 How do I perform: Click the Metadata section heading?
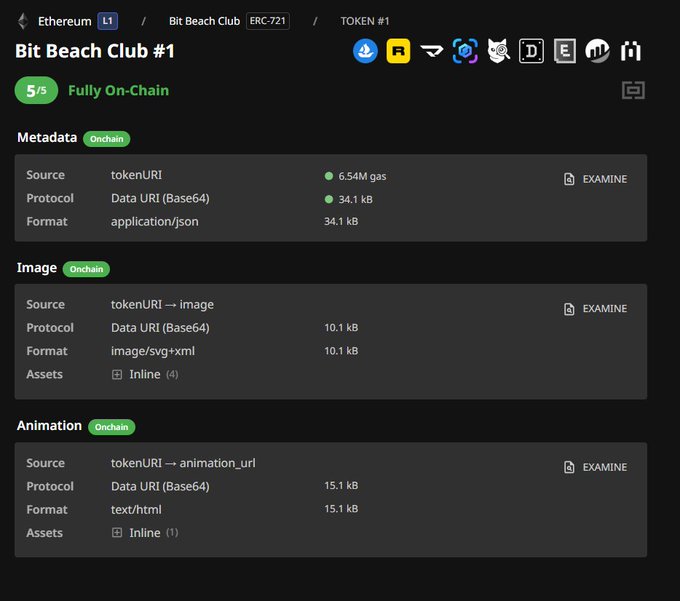[47, 137]
